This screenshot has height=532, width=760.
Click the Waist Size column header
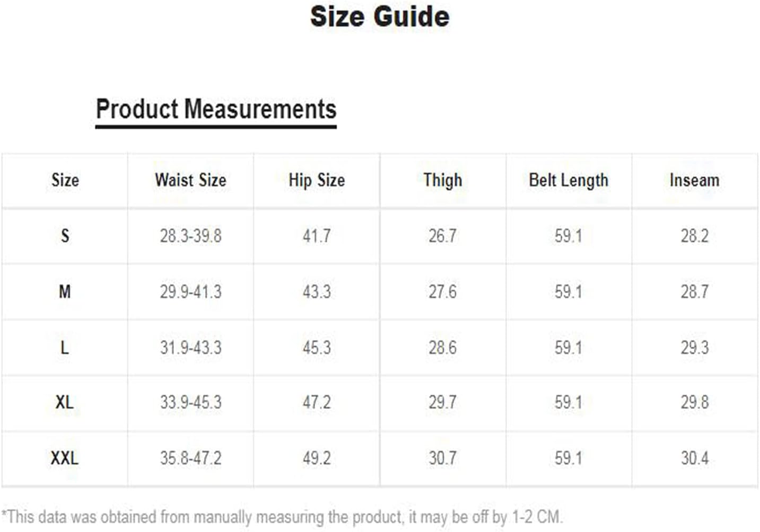tap(190, 180)
